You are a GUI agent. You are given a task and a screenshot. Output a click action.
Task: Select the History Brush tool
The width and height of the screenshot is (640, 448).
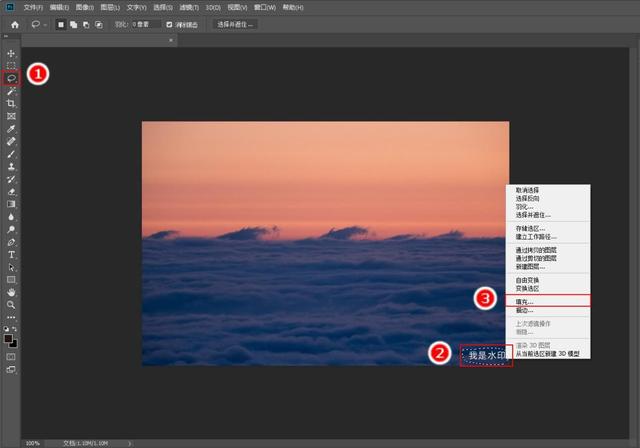click(x=11, y=179)
